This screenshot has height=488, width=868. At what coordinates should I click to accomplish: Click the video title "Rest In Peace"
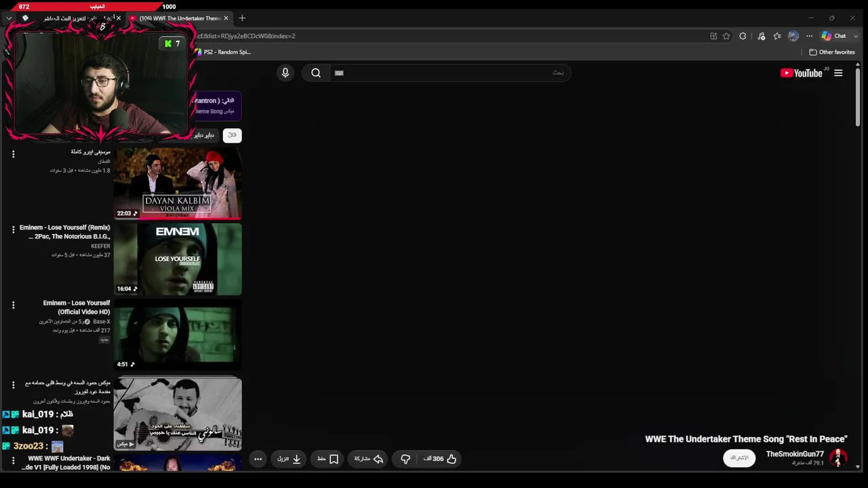746,439
